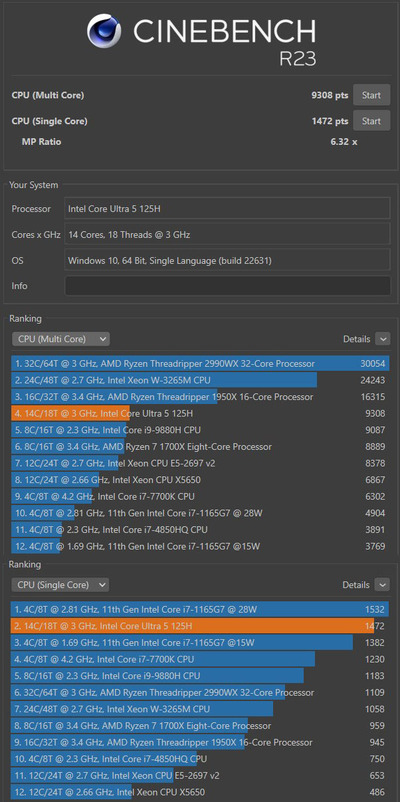Start the CPU Single Core benchmark
Viewport: 400px width, 802px height.
coord(371,121)
